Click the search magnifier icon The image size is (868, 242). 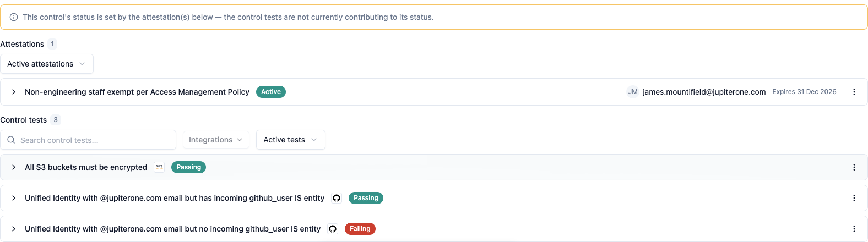pyautogui.click(x=11, y=140)
